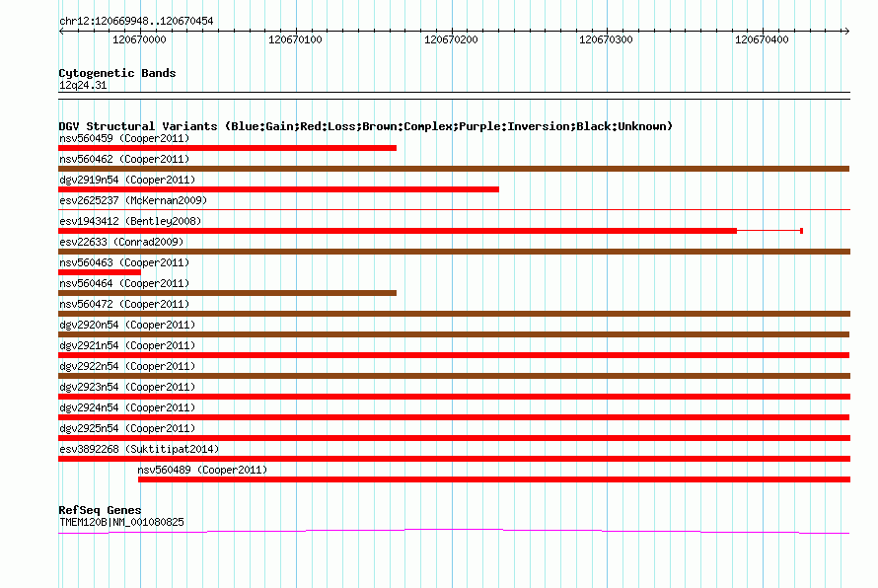Image resolution: width=878 pixels, height=588 pixels.
Task: Click the nsv560459 (Cooper2011) variant label
Action: click(124, 138)
